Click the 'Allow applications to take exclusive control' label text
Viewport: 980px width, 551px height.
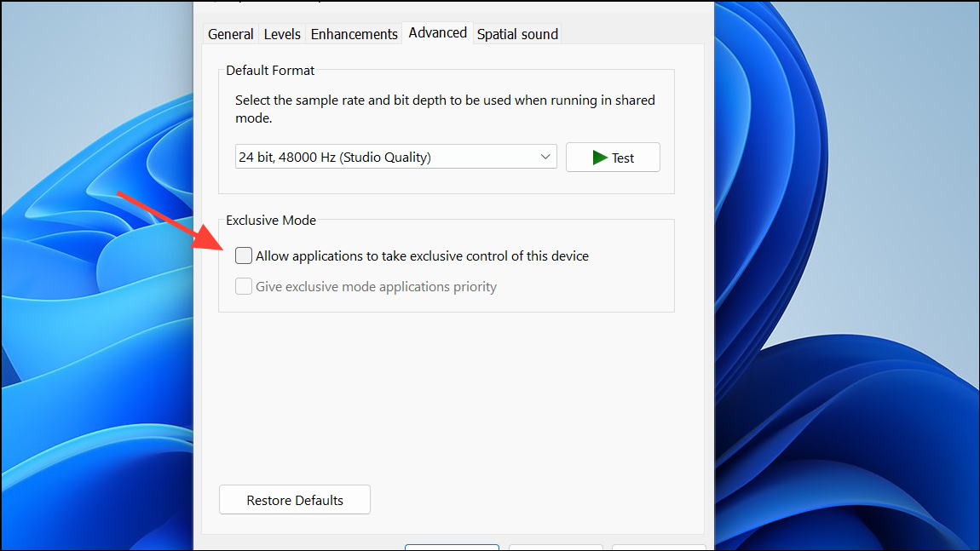coord(422,255)
